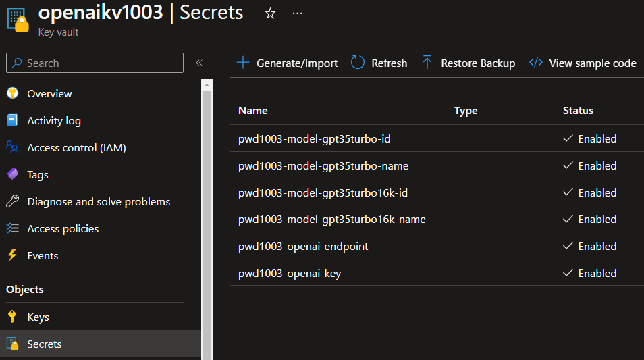Click Generate/Import button label
The height and width of the screenshot is (360, 644).
point(297,63)
